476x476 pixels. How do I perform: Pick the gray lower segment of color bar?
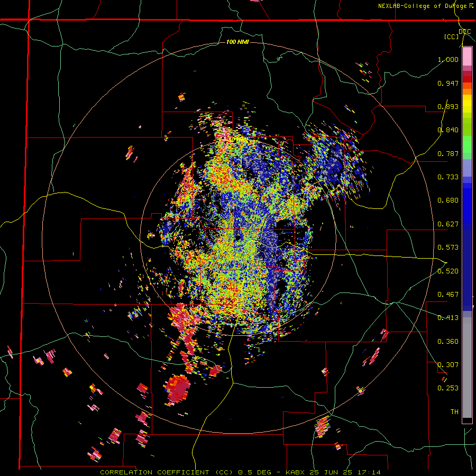pos(467,368)
